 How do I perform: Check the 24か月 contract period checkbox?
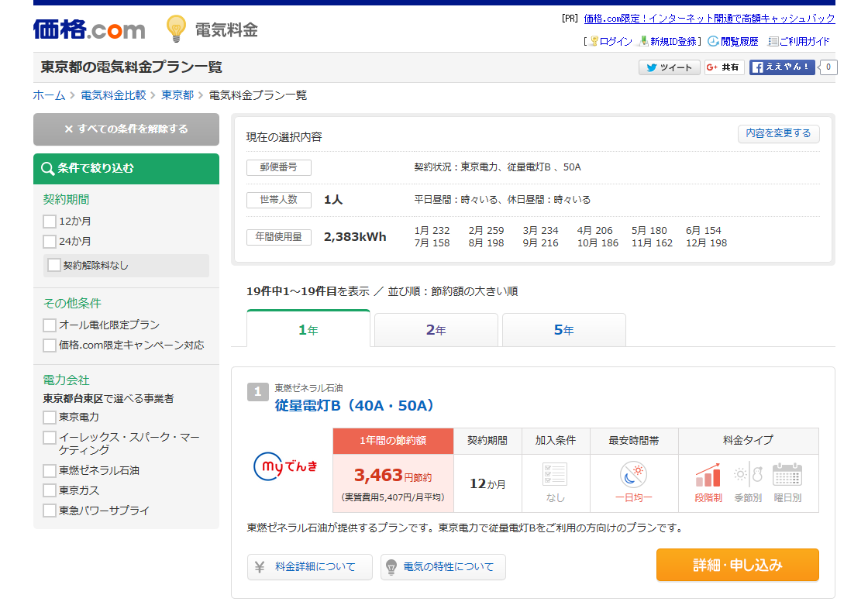coord(50,241)
